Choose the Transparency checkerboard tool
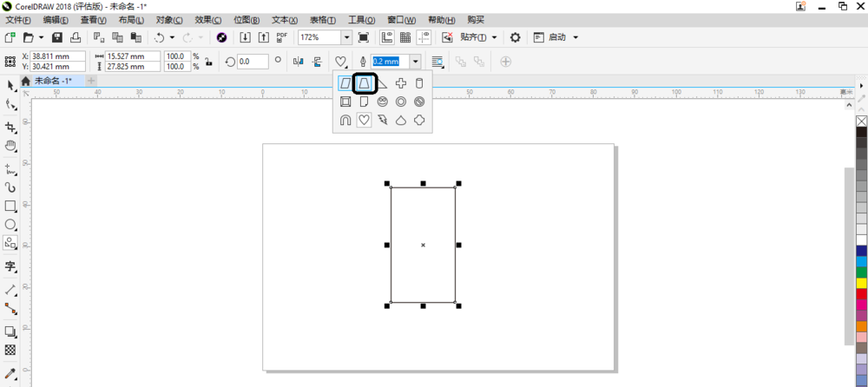 (x=10, y=350)
